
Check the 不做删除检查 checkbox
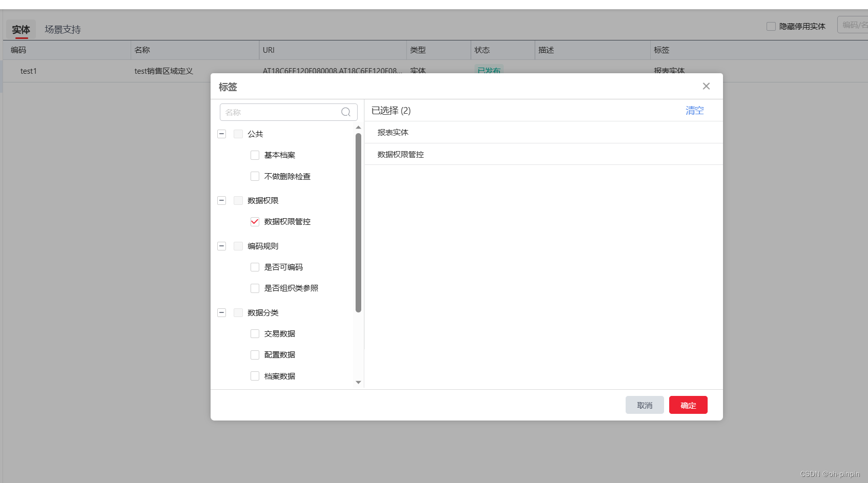(x=255, y=176)
